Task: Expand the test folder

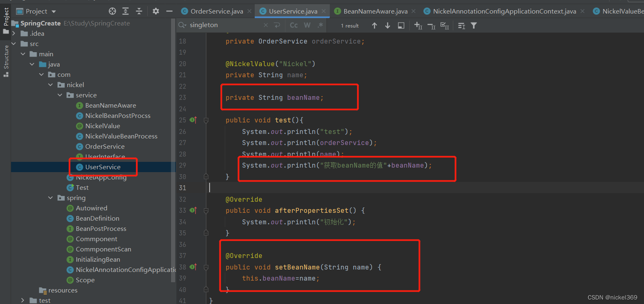Action: [x=23, y=300]
